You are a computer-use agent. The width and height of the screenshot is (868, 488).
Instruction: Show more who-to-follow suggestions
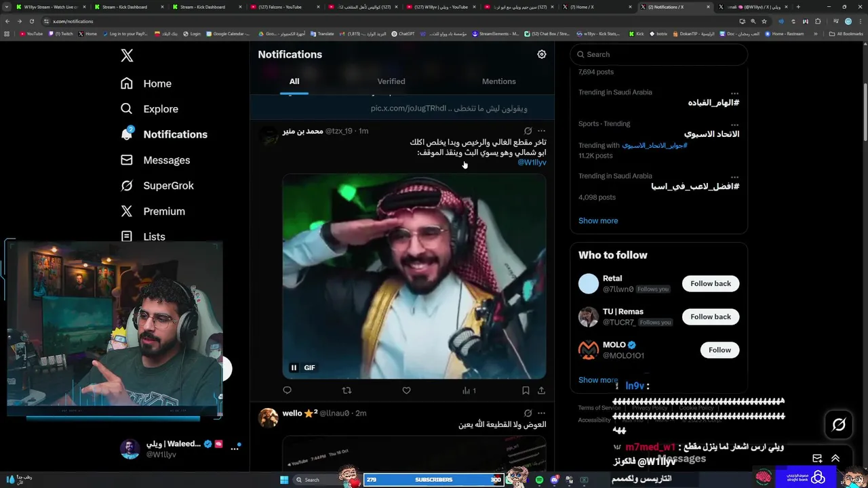[x=598, y=380]
